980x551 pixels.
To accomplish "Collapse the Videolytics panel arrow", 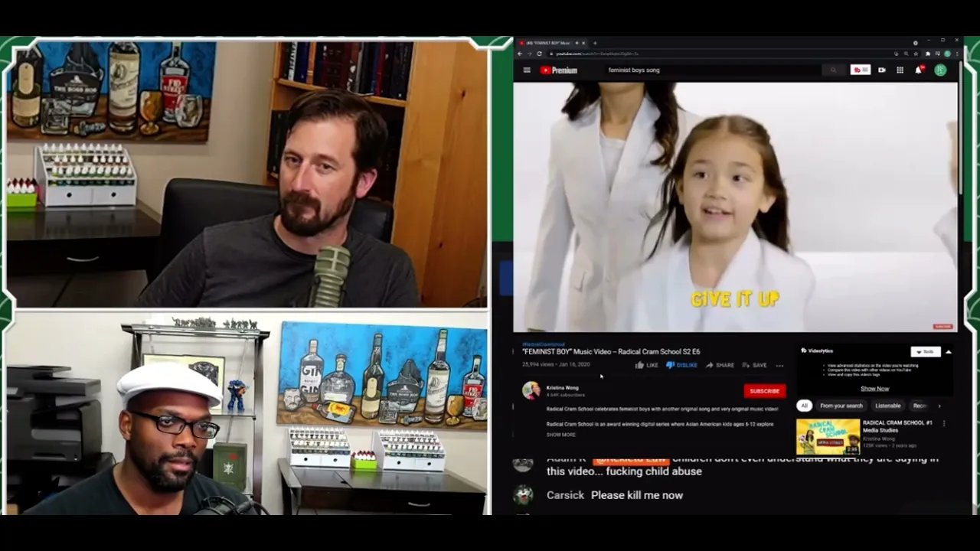I will (x=948, y=351).
